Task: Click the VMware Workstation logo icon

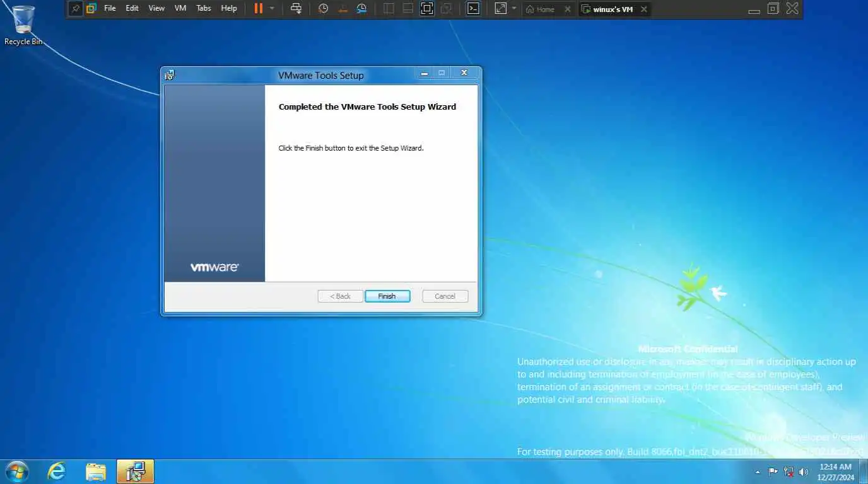Action: (x=91, y=9)
